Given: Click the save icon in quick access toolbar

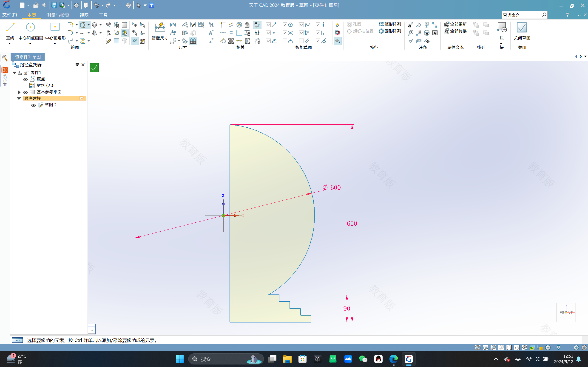Looking at the screenshot, I should [x=54, y=5].
